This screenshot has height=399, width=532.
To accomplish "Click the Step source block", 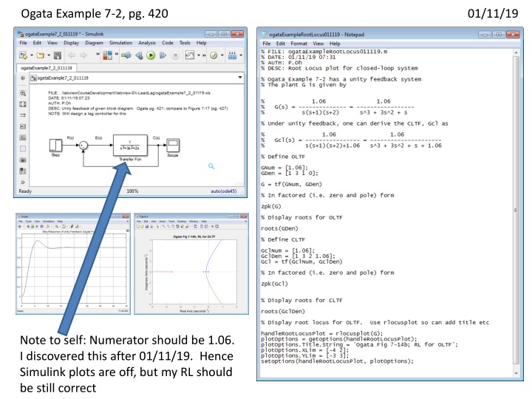I will tap(56, 145).
